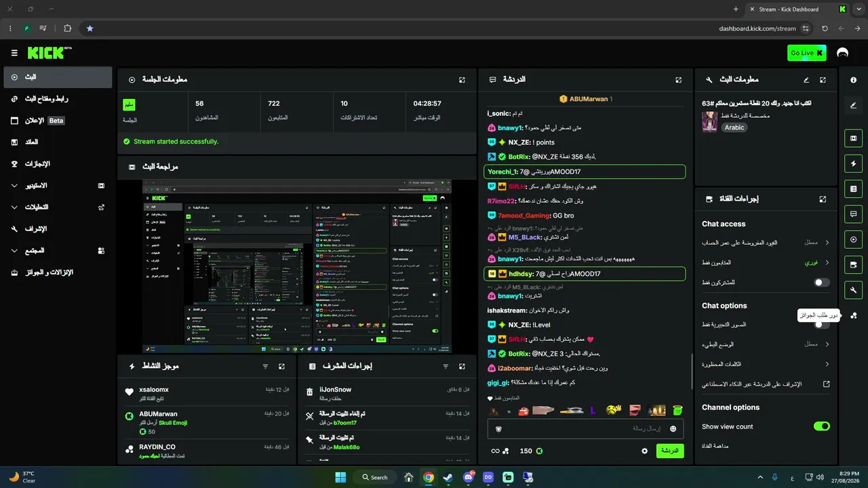Expand the المجتمع sidebar section
The height and width of the screenshot is (488, 868).
coord(58,250)
